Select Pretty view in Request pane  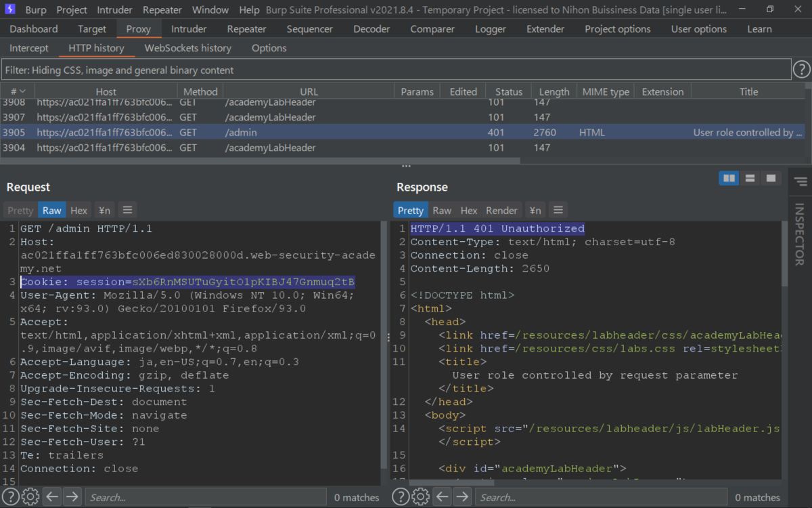[20, 210]
